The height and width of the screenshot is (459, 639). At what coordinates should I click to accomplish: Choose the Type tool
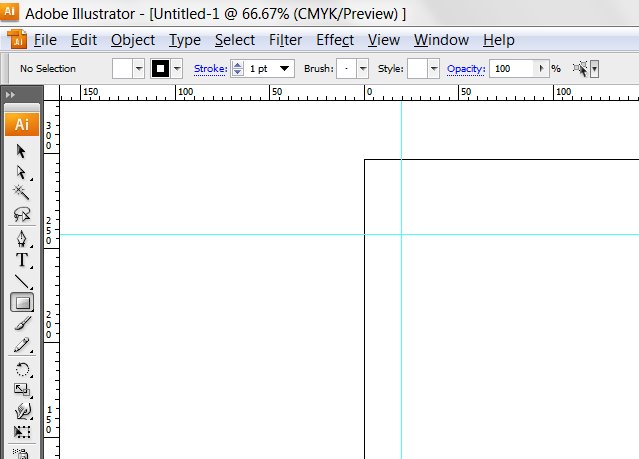coord(22,260)
